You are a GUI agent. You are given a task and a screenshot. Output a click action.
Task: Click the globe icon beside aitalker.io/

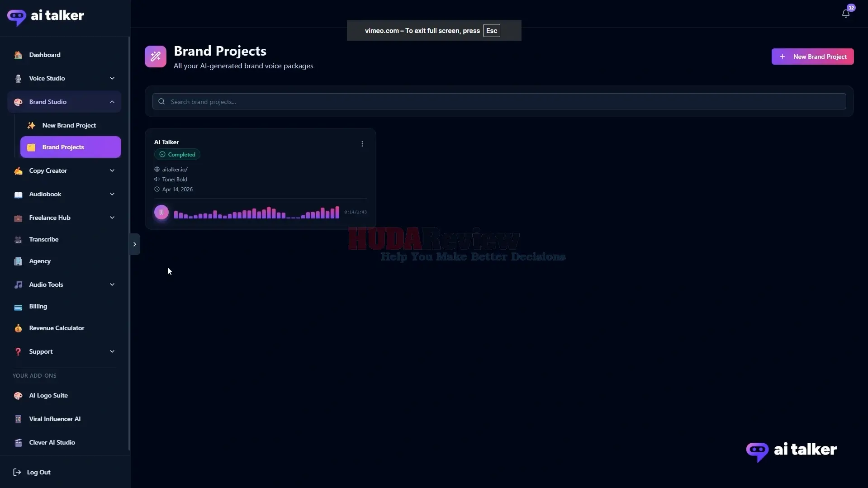tap(157, 170)
